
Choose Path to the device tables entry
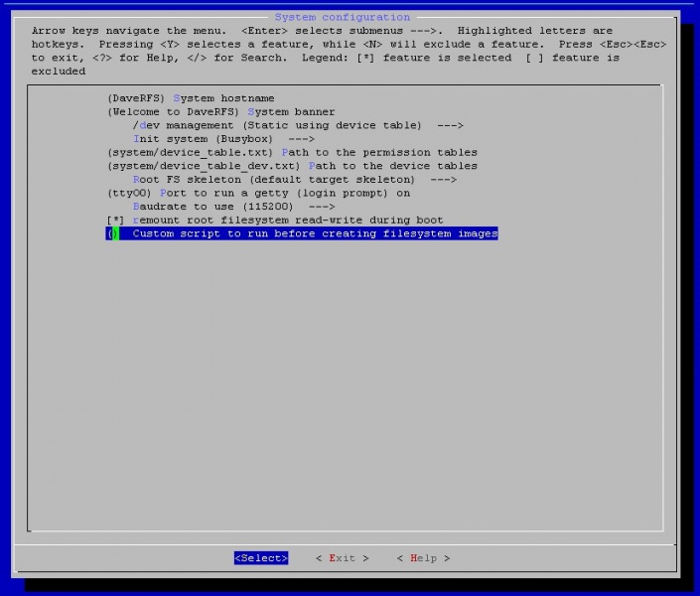(x=393, y=166)
